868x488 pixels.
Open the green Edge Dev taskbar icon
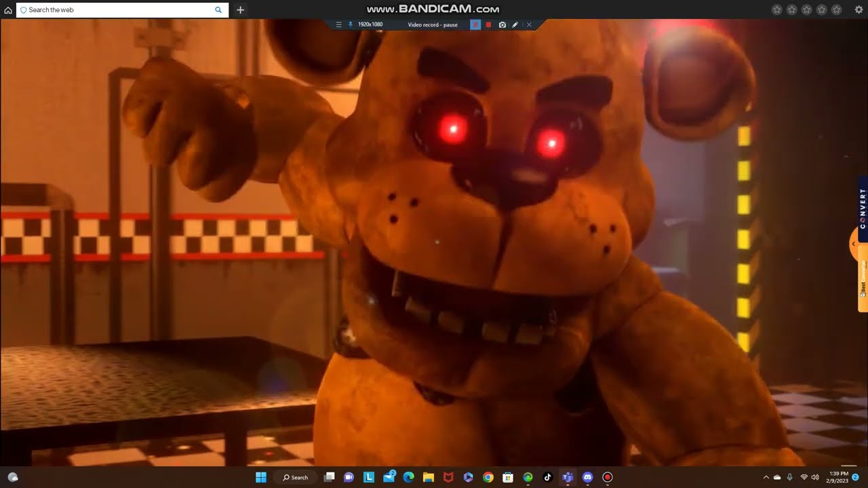coord(528,477)
